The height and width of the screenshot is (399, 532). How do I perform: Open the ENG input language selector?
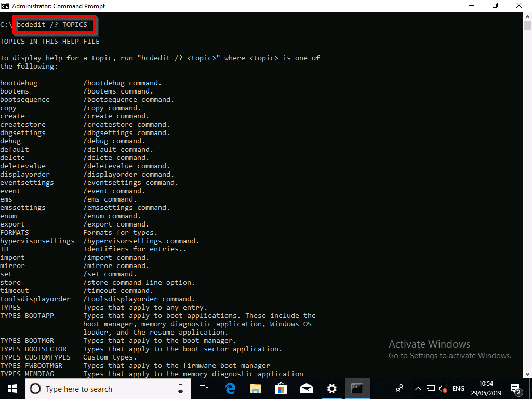click(459, 389)
